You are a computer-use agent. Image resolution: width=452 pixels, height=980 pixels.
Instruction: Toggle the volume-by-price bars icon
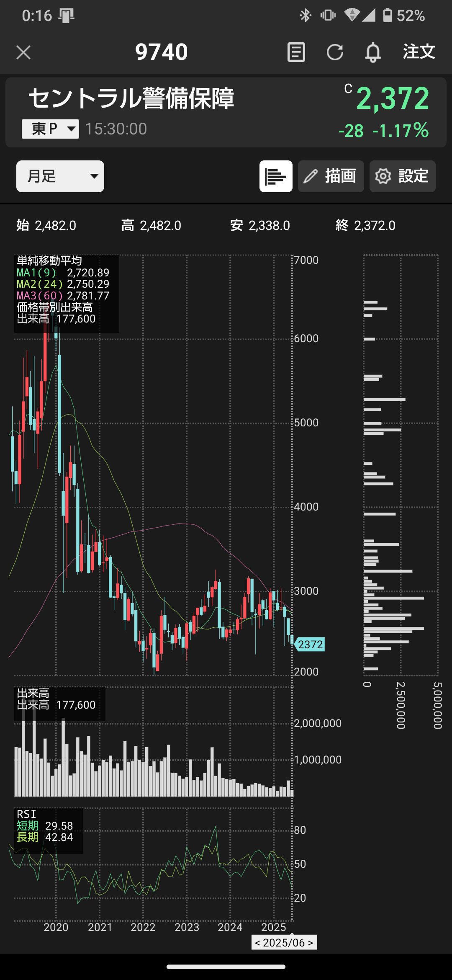276,176
